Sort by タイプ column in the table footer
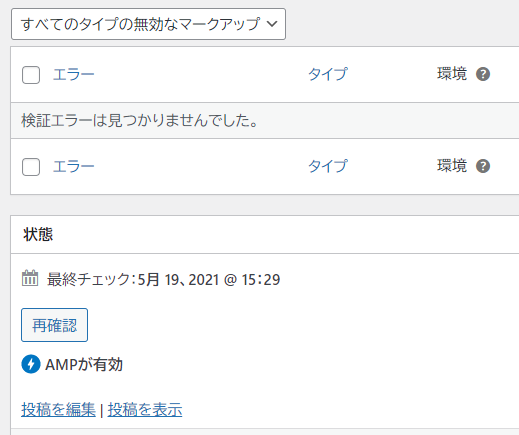 pyautogui.click(x=328, y=166)
